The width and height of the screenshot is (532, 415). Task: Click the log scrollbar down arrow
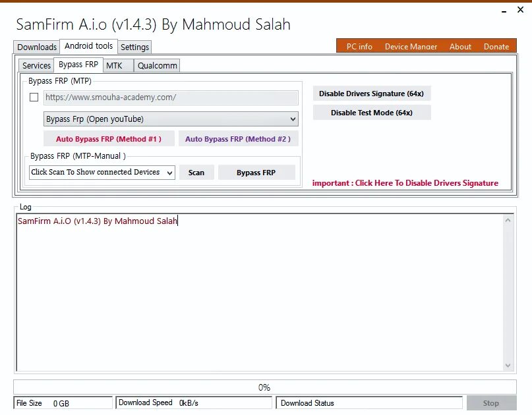point(508,365)
